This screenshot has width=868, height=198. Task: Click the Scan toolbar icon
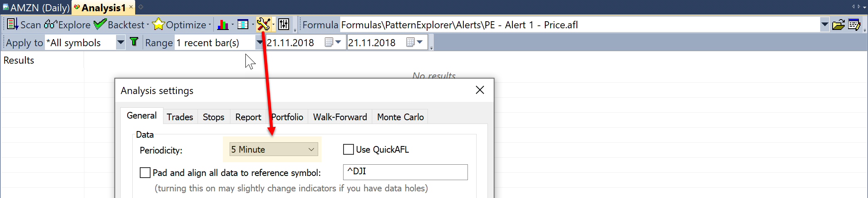[x=12, y=25]
